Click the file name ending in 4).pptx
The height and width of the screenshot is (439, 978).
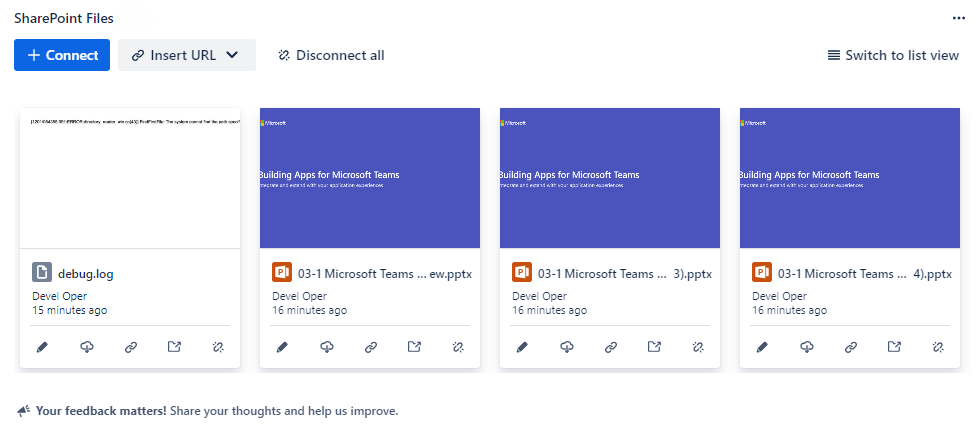857,273
